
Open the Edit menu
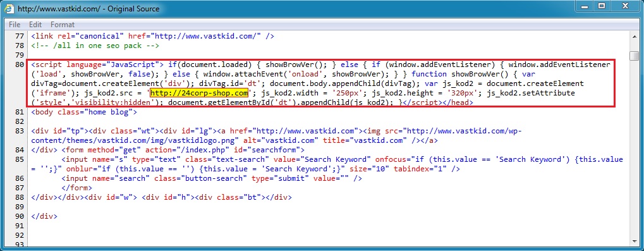point(35,25)
